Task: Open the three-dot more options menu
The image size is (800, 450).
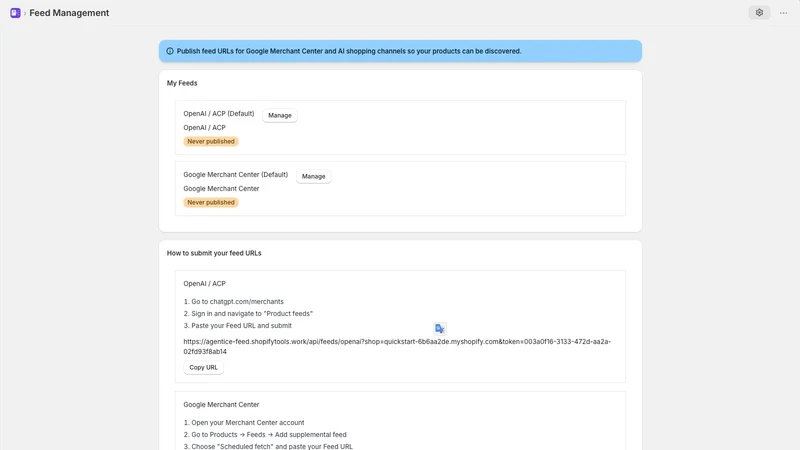Action: [x=783, y=13]
